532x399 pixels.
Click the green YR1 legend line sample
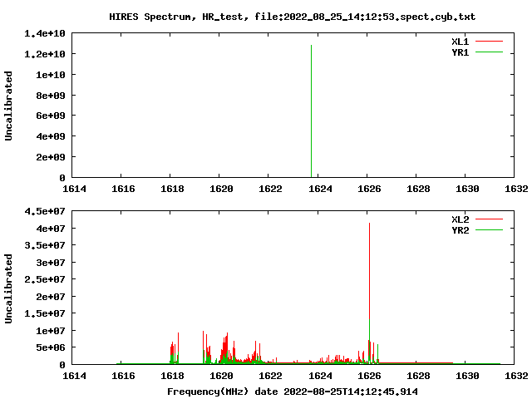[489, 52]
